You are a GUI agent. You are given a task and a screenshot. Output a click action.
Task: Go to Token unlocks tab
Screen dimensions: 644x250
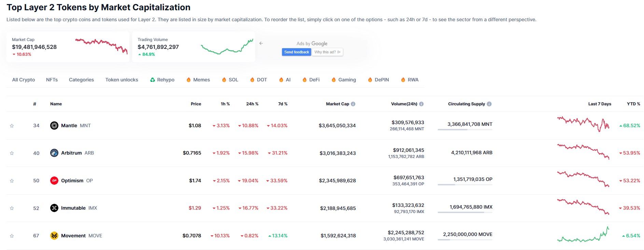tap(122, 80)
